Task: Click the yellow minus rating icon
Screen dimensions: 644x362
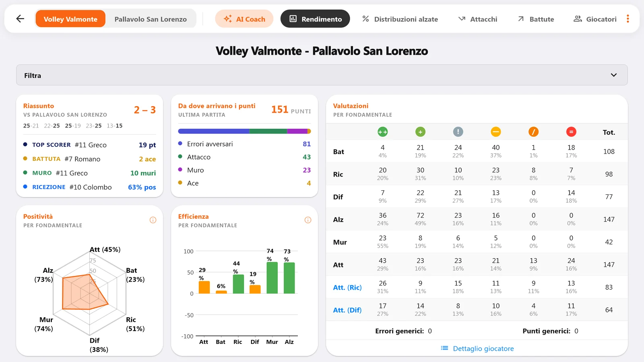Action: pos(496,132)
